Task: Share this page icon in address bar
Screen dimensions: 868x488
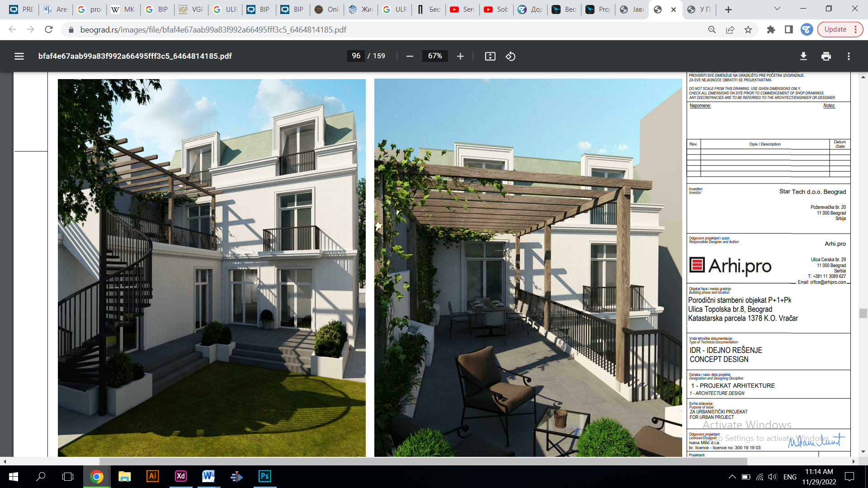Action: (x=730, y=29)
